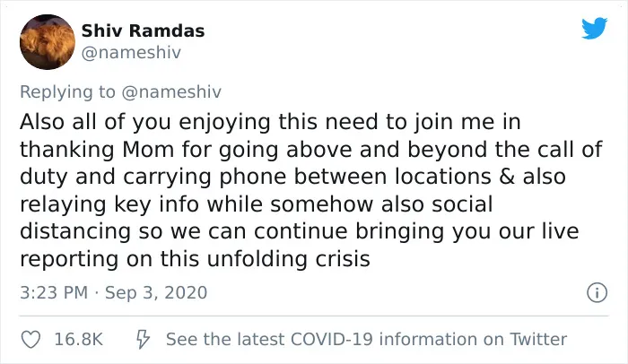Viewport: 628px width, 364px height.
Task: Click the lightning bolt icon
Action: click(143, 340)
